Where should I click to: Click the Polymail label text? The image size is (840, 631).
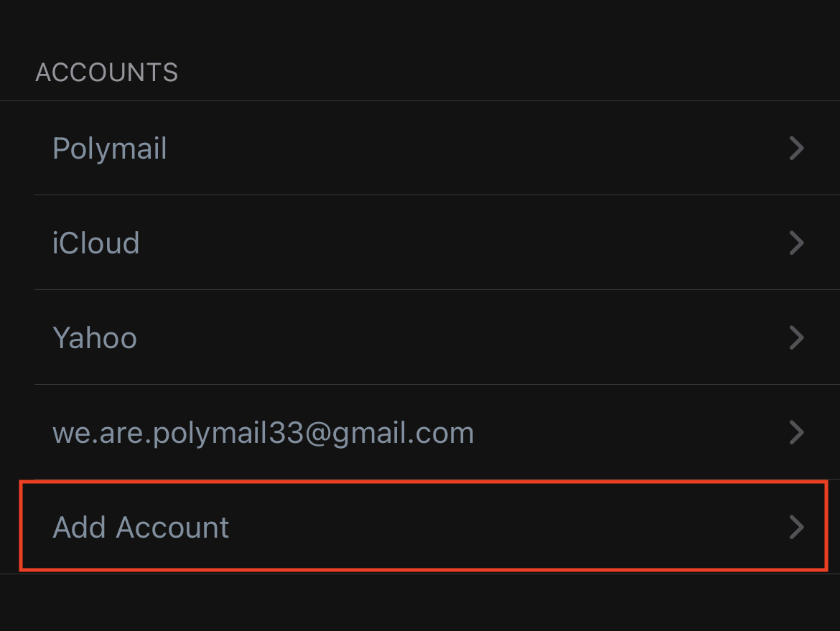[110, 149]
